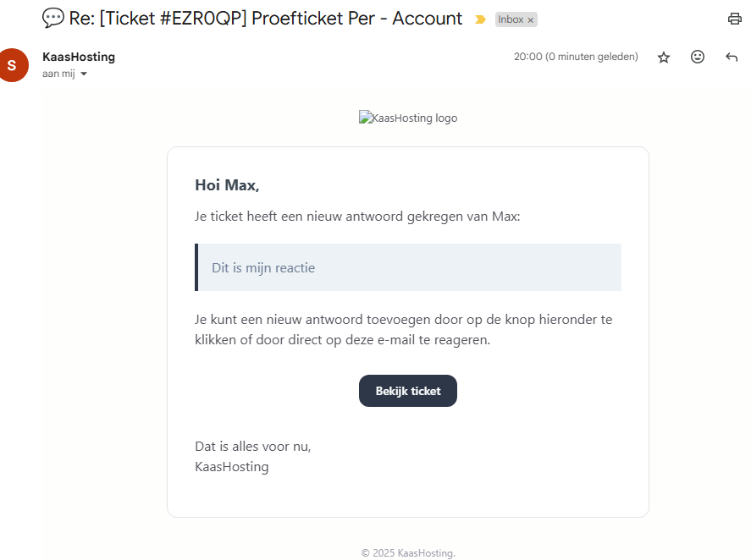Click the 'Dat is alles voor nu' sign-off

point(252,446)
